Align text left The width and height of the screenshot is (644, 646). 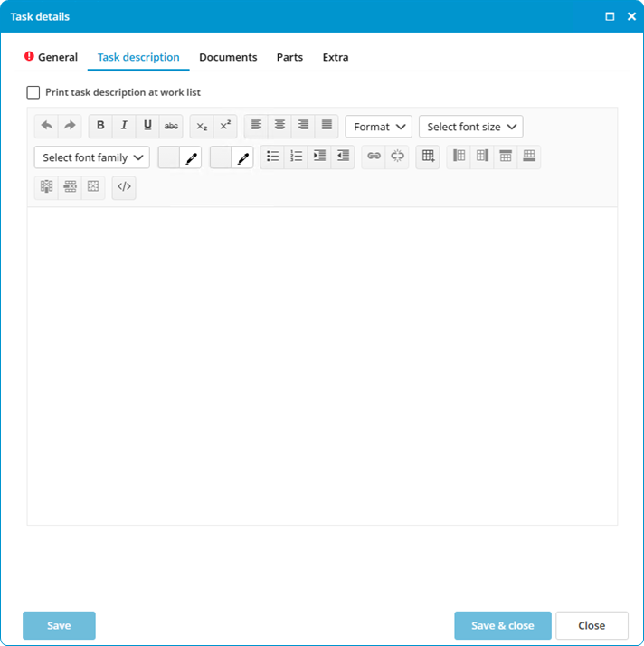[x=256, y=126]
